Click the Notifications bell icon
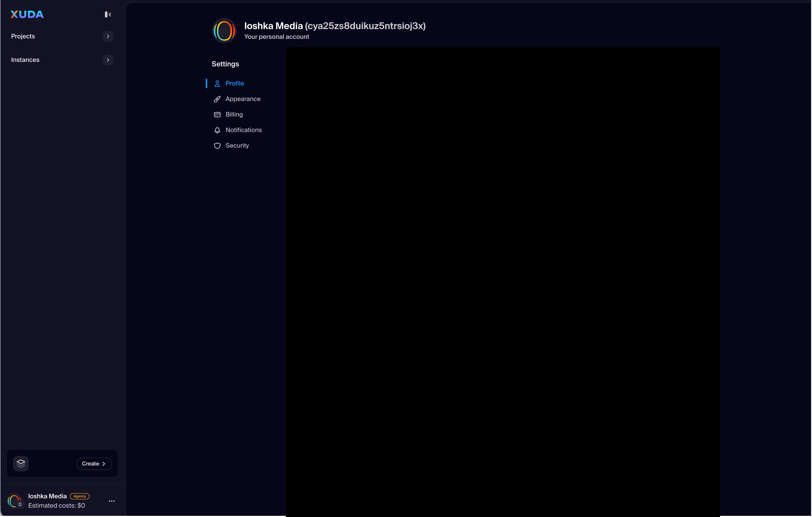The height and width of the screenshot is (517, 812). click(x=217, y=130)
